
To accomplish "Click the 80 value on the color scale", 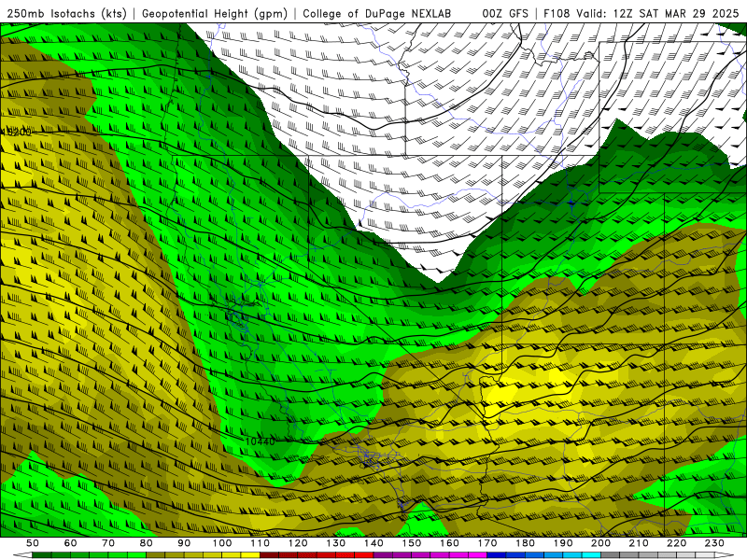I will (x=147, y=543).
